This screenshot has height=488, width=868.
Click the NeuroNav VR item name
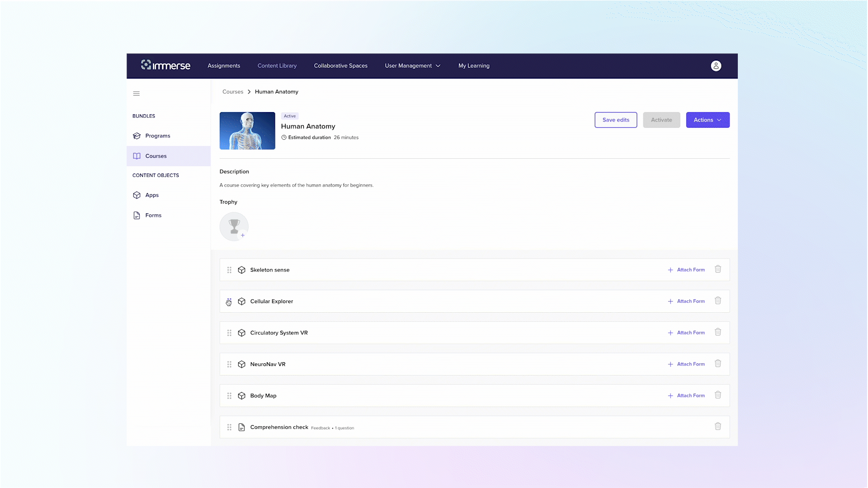(x=268, y=364)
